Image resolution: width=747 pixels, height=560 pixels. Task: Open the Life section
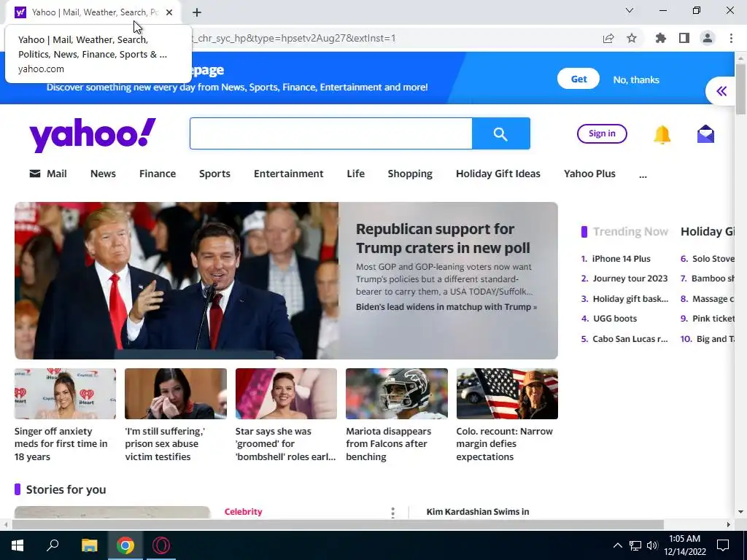click(x=355, y=174)
